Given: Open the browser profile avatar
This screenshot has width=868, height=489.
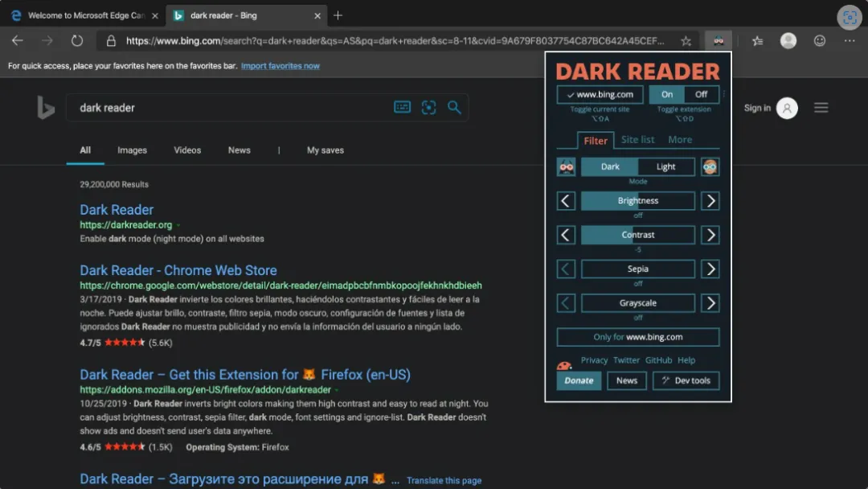Looking at the screenshot, I should pyautogui.click(x=788, y=40).
